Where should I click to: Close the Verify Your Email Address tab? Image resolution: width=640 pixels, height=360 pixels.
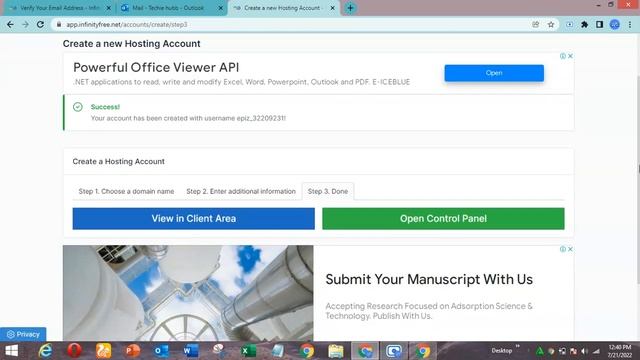109,8
